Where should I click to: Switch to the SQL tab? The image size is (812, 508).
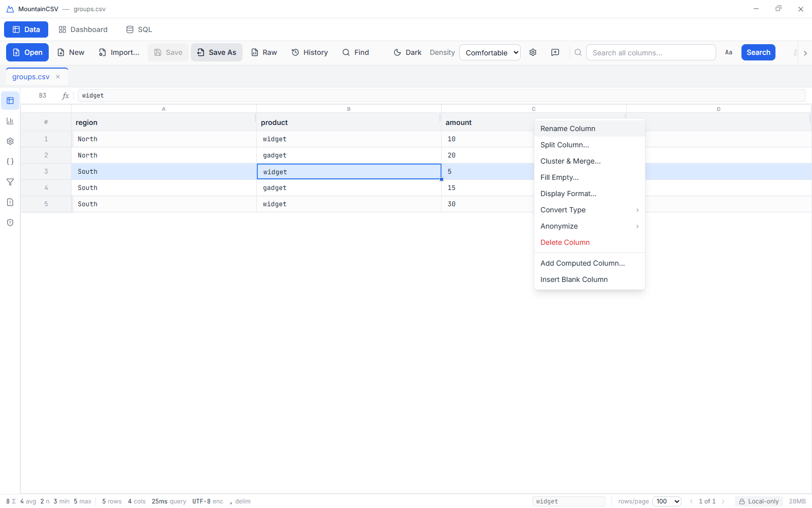(139, 29)
